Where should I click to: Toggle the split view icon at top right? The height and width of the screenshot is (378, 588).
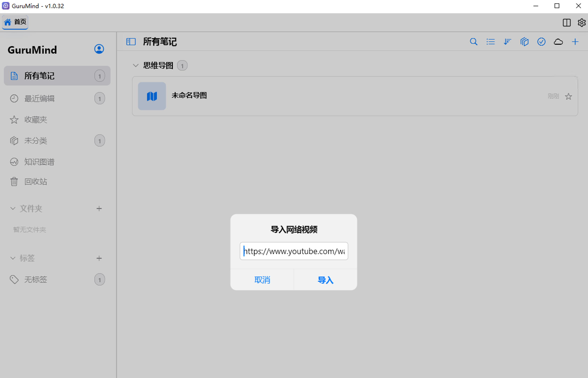tap(566, 23)
